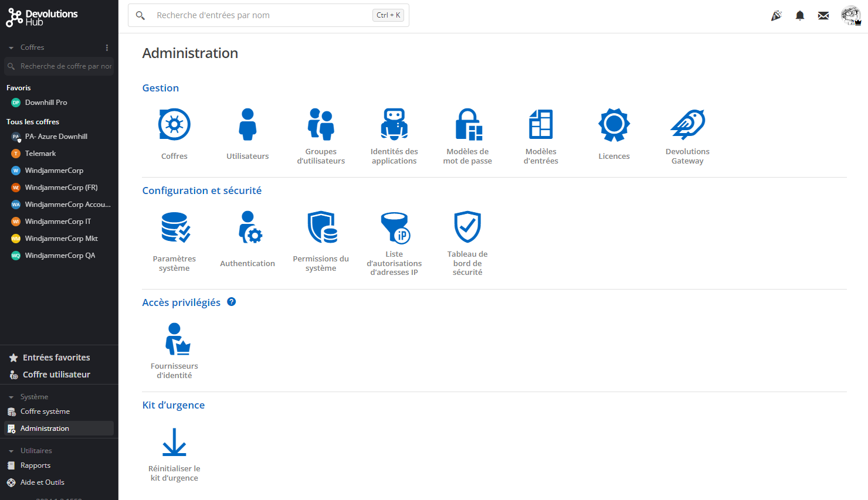Screen dimensions: 868x500
Task: Collapse the Utilitaires sidebar section
Action: pyautogui.click(x=11, y=451)
